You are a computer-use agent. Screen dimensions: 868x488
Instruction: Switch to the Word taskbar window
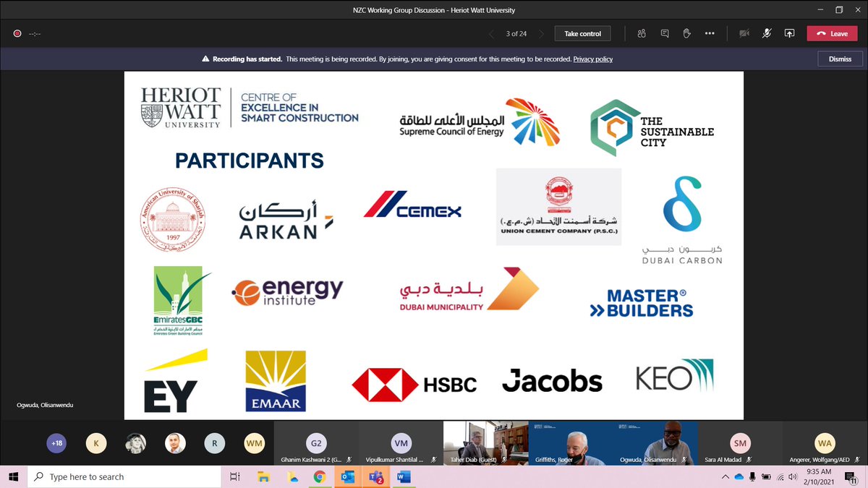404,477
